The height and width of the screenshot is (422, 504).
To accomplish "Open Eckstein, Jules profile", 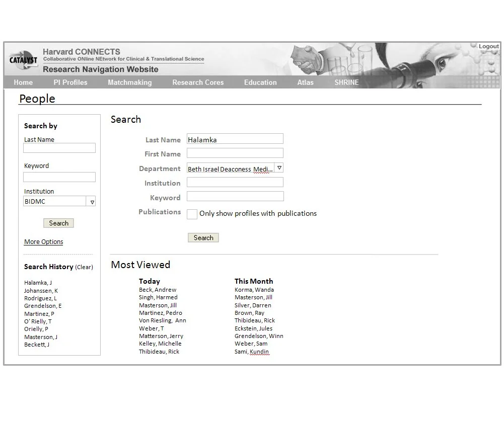I will (254, 328).
